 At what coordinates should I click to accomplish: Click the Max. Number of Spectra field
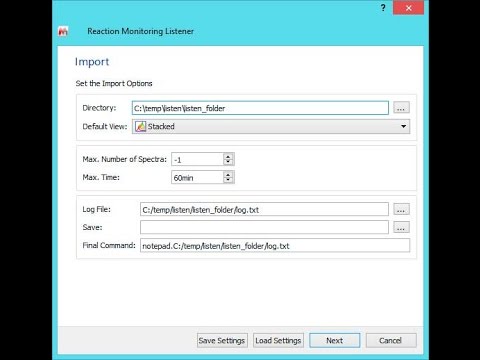[197, 159]
